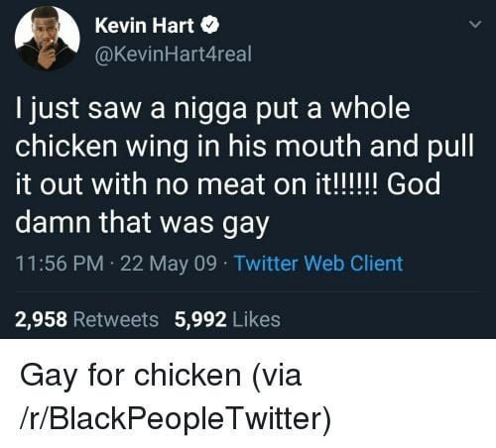496x448 pixels.
Task: Select the 22 May 09 date
Action: (x=169, y=264)
